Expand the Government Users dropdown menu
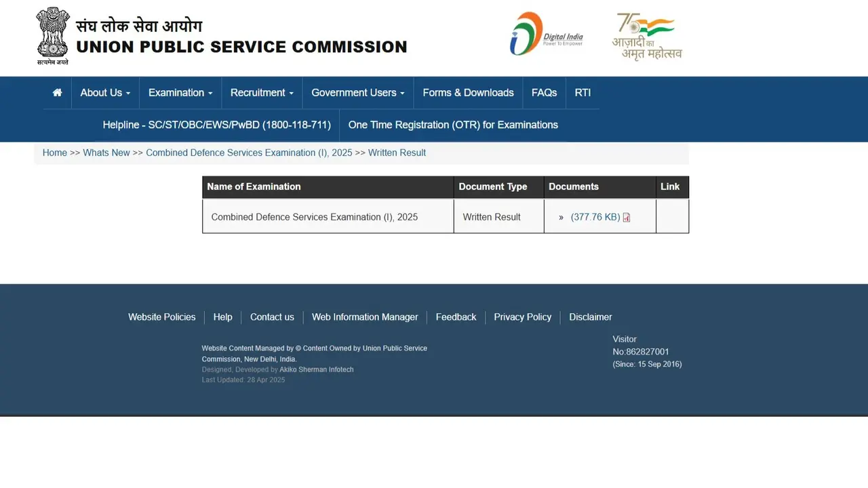Viewport: 868px width, 488px height. pyautogui.click(x=357, y=92)
